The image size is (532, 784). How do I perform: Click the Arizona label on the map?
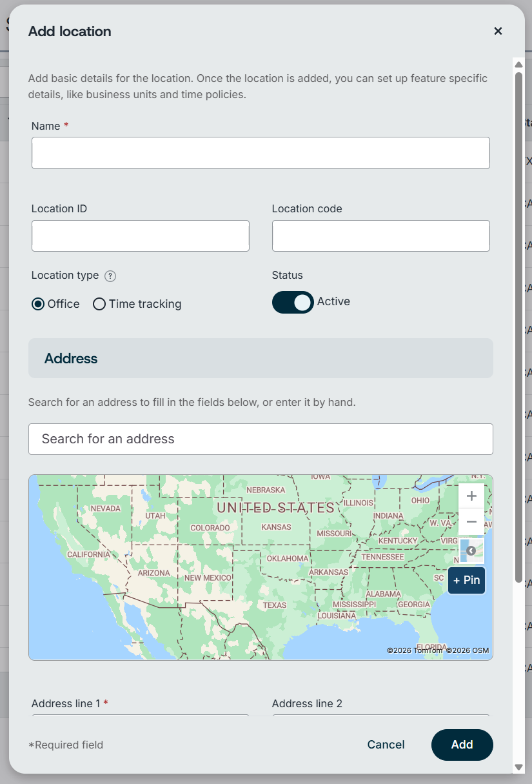tap(154, 573)
